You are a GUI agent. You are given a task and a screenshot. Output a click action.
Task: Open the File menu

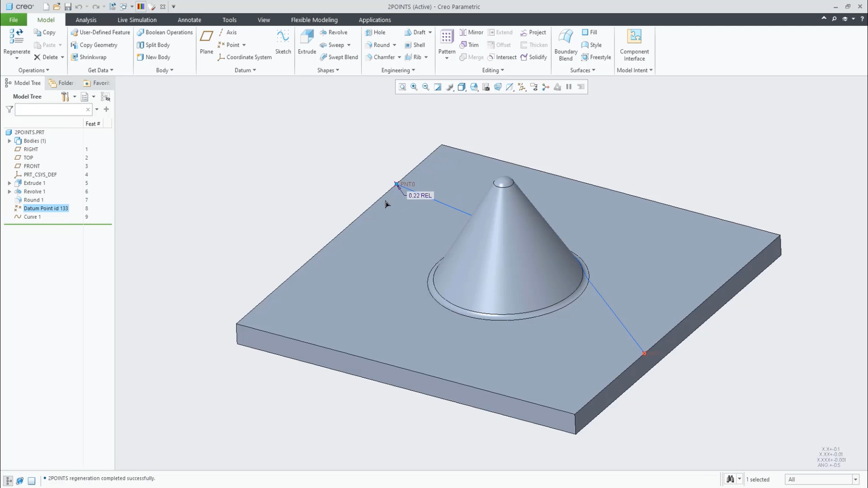tap(14, 20)
